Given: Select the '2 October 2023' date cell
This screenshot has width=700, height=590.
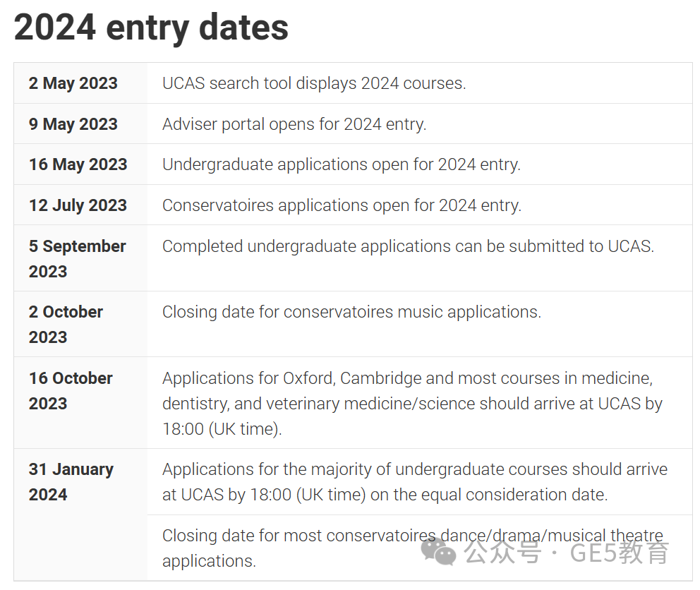Looking at the screenshot, I should 80,324.
